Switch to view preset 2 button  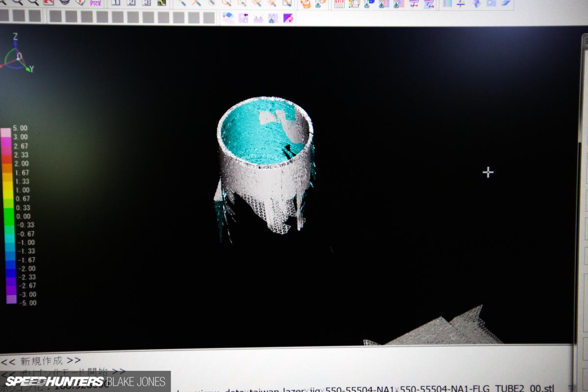pos(131,2)
